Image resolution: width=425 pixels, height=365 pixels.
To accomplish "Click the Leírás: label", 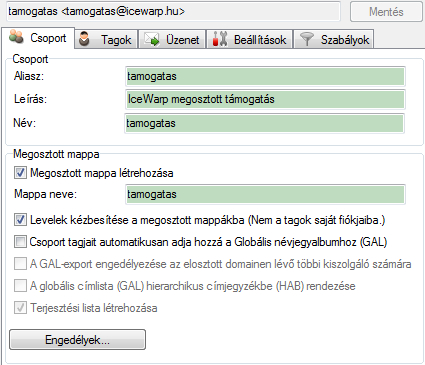I will [30, 99].
